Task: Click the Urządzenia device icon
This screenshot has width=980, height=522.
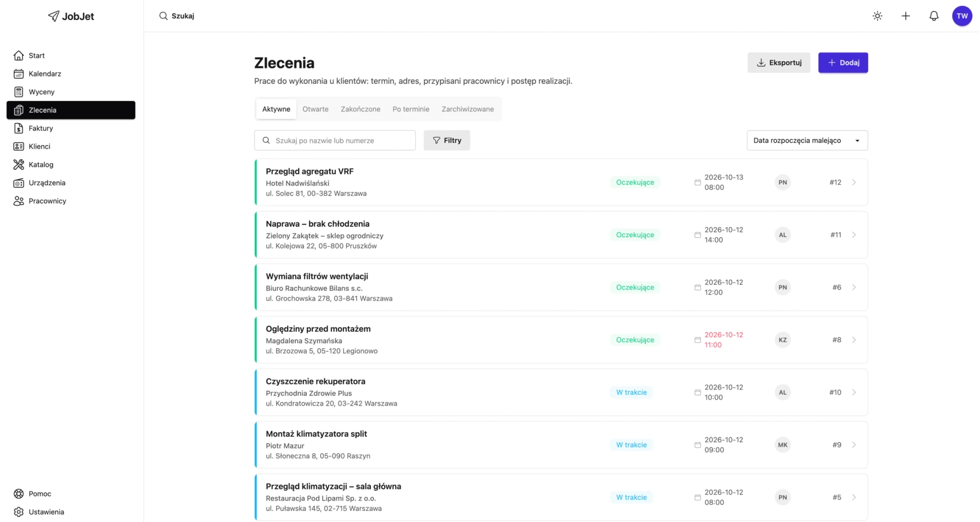Action: [19, 183]
